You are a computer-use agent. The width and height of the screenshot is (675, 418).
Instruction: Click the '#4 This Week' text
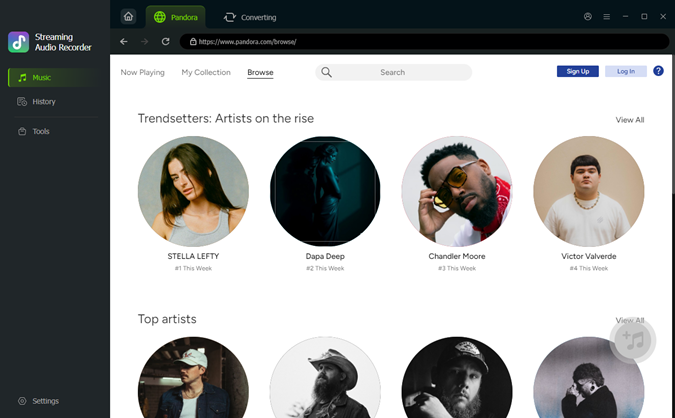589,268
